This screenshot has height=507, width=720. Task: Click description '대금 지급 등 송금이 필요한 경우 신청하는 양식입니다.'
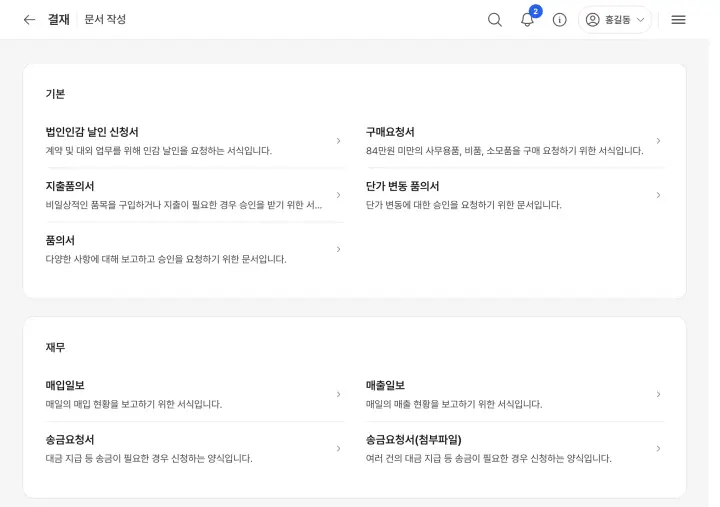149,459
